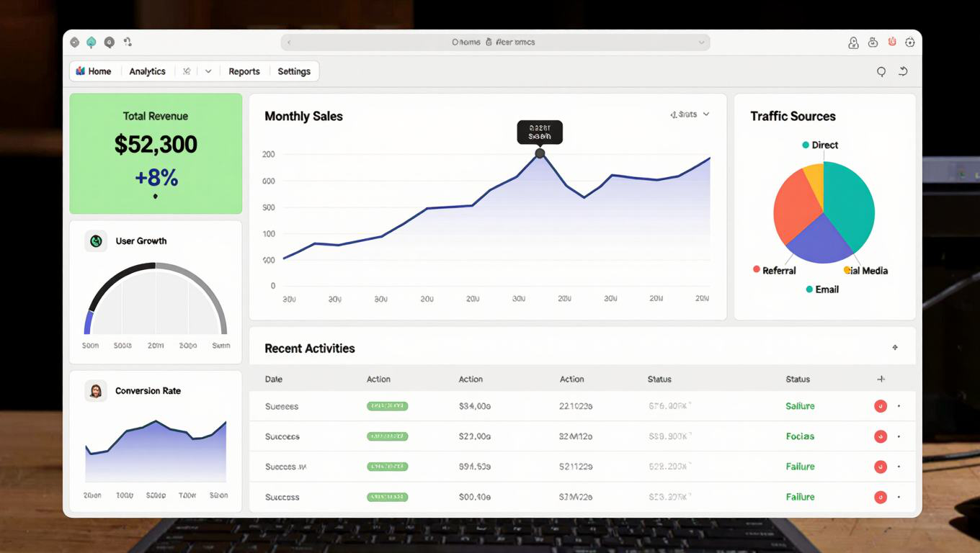Image resolution: width=980 pixels, height=553 pixels.
Task: Click the green badge in Focias row
Action: click(388, 436)
